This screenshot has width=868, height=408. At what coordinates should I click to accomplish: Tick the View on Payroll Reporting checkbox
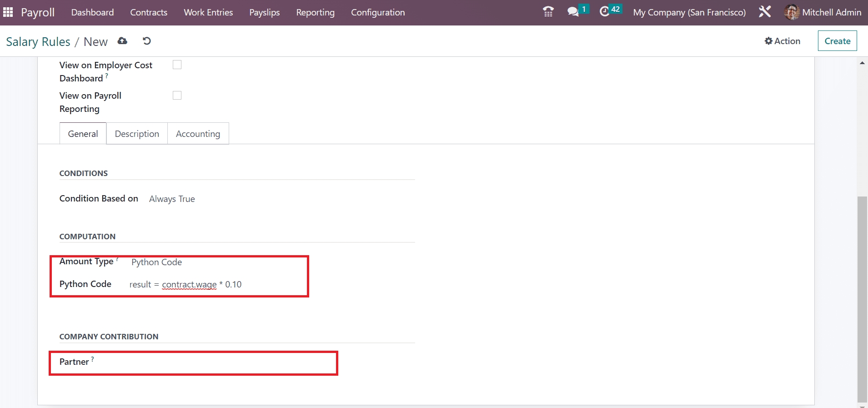pos(177,96)
